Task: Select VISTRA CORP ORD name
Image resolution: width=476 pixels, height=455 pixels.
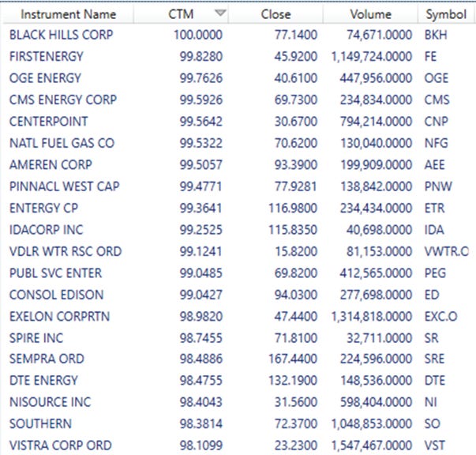Action: coord(61,446)
